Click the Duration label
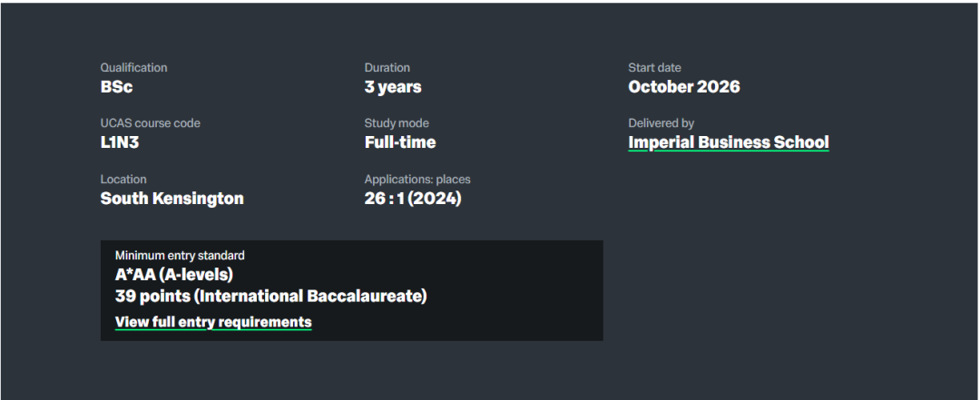The width and height of the screenshot is (980, 400). (x=387, y=68)
